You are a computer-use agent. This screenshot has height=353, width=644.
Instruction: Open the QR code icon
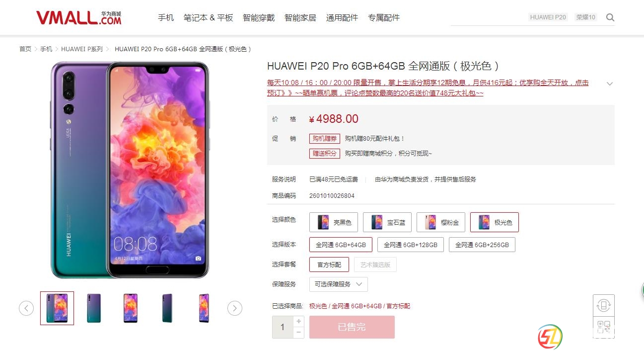coord(603,327)
